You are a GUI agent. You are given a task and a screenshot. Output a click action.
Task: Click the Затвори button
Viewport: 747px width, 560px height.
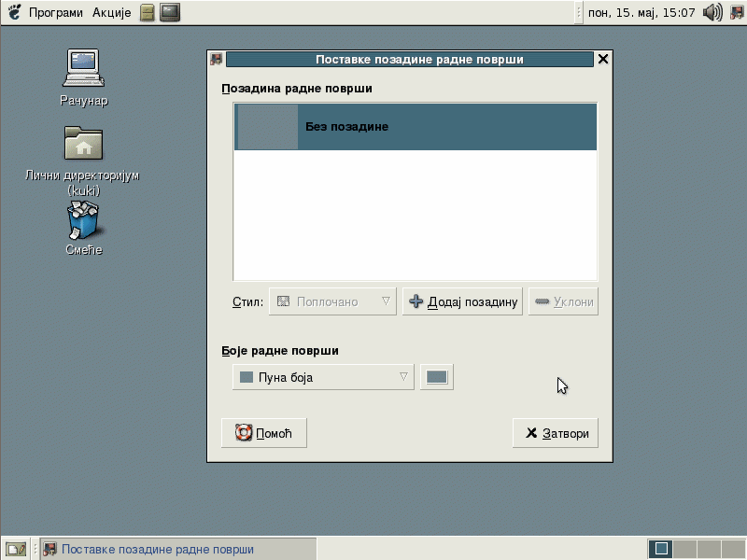[x=556, y=433]
